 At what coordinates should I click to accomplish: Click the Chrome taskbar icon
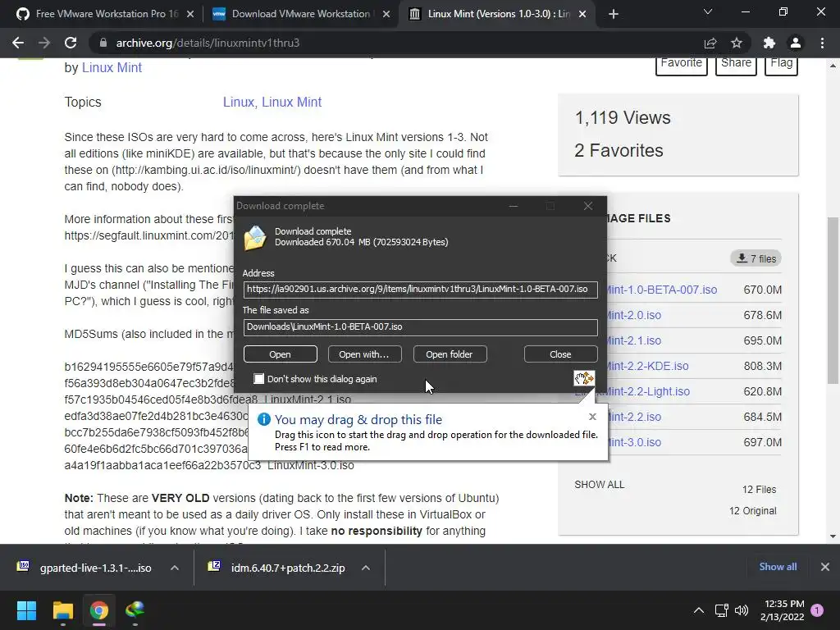[x=99, y=610]
